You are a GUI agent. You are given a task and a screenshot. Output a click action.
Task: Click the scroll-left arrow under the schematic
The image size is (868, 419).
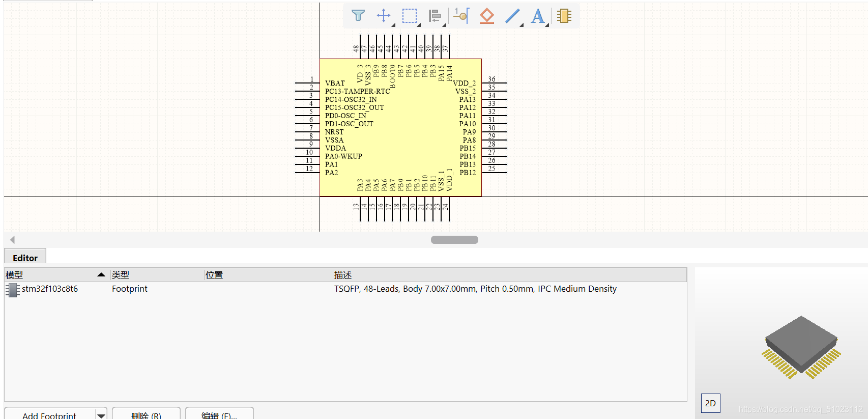12,240
